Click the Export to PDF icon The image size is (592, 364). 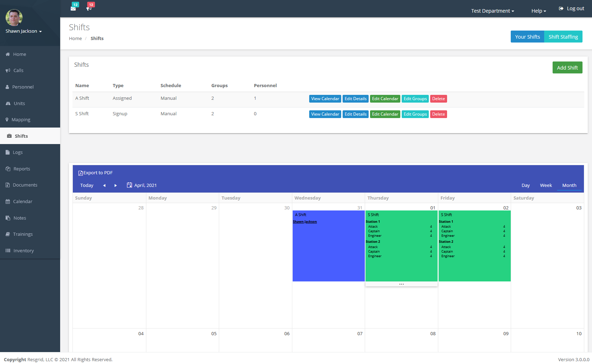[81, 173]
